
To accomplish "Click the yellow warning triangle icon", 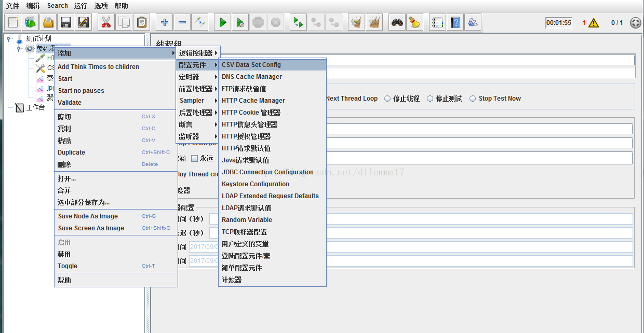I will pos(594,23).
